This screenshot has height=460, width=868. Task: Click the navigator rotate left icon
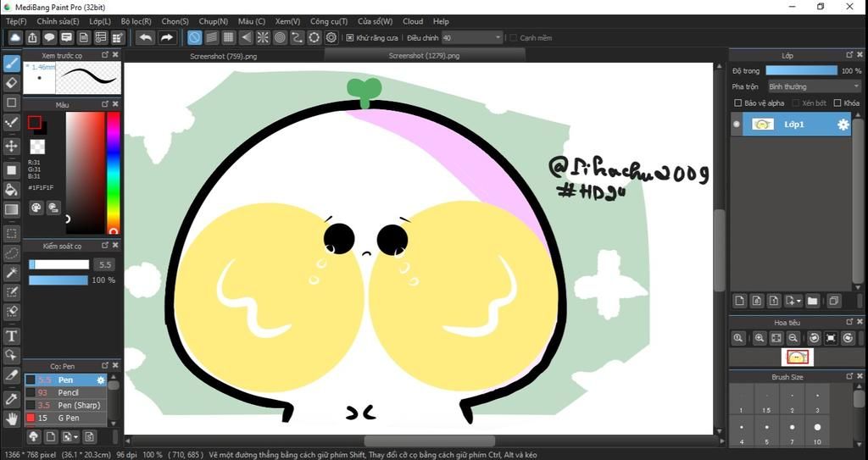814,338
